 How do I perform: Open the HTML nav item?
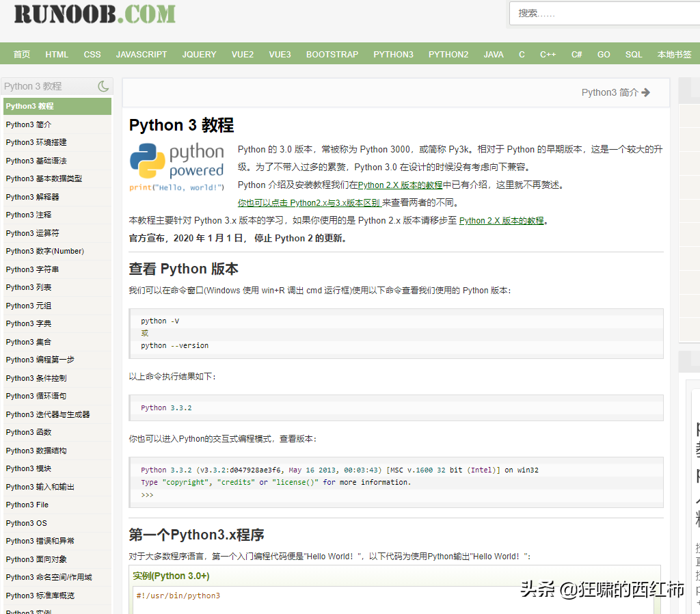(57, 54)
